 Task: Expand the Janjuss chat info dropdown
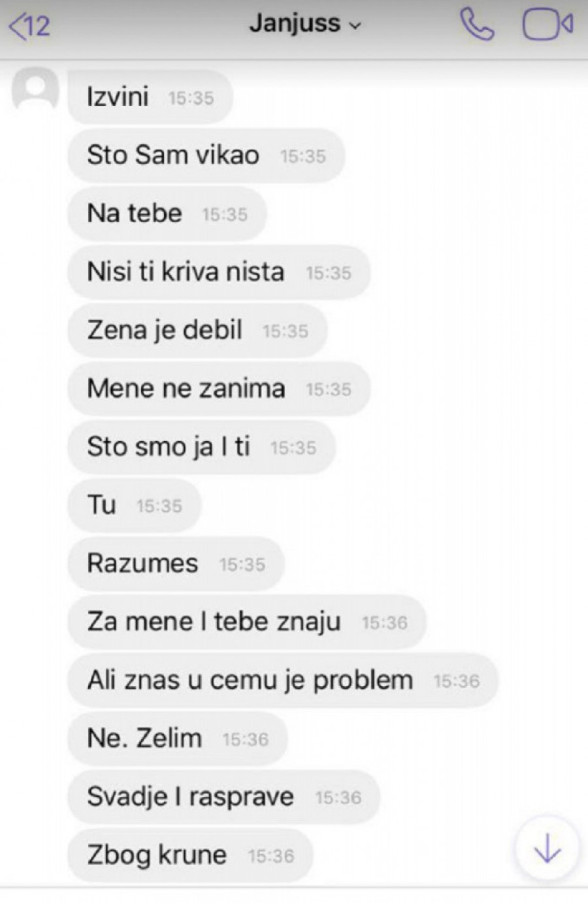tap(304, 24)
